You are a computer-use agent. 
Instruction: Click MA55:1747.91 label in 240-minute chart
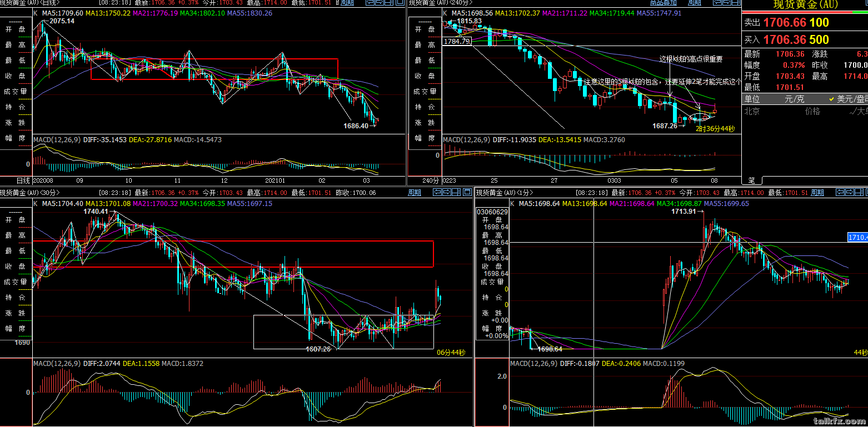coord(659,13)
